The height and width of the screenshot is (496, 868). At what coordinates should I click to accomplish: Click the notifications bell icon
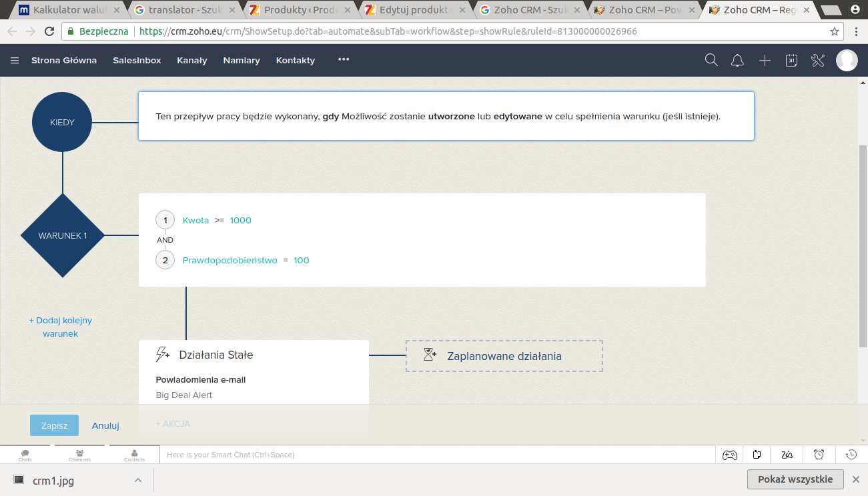(737, 61)
